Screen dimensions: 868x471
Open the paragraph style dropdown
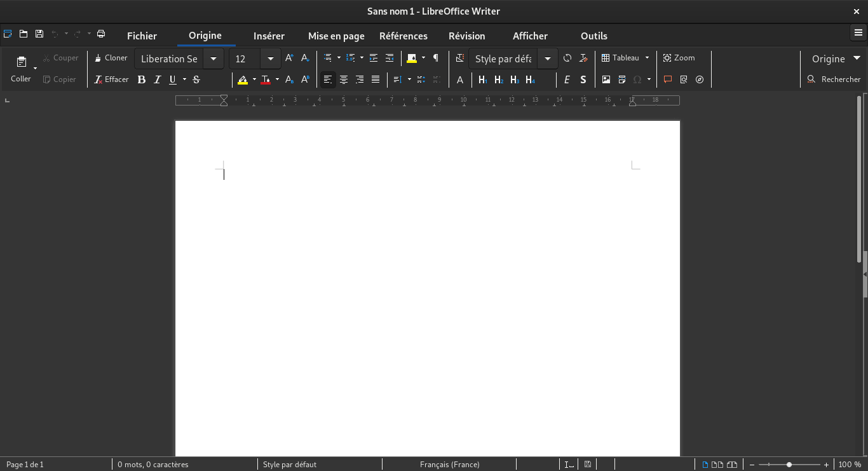(x=548, y=58)
